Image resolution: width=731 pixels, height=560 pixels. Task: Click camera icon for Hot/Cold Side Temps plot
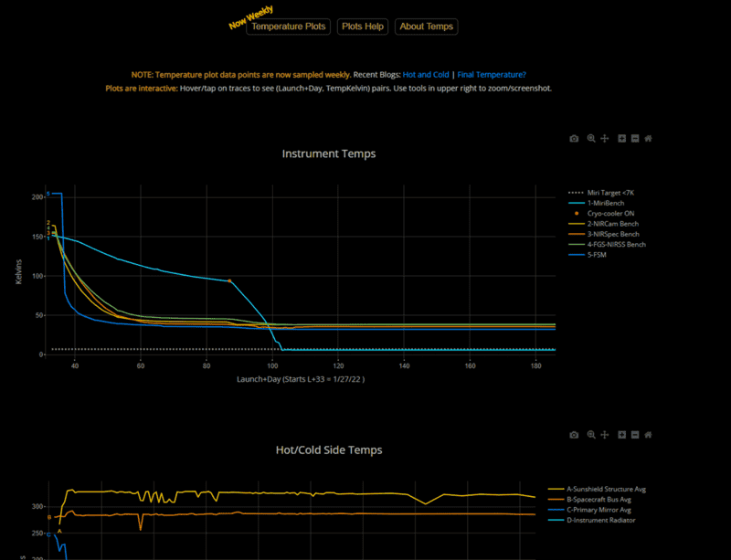pos(574,435)
